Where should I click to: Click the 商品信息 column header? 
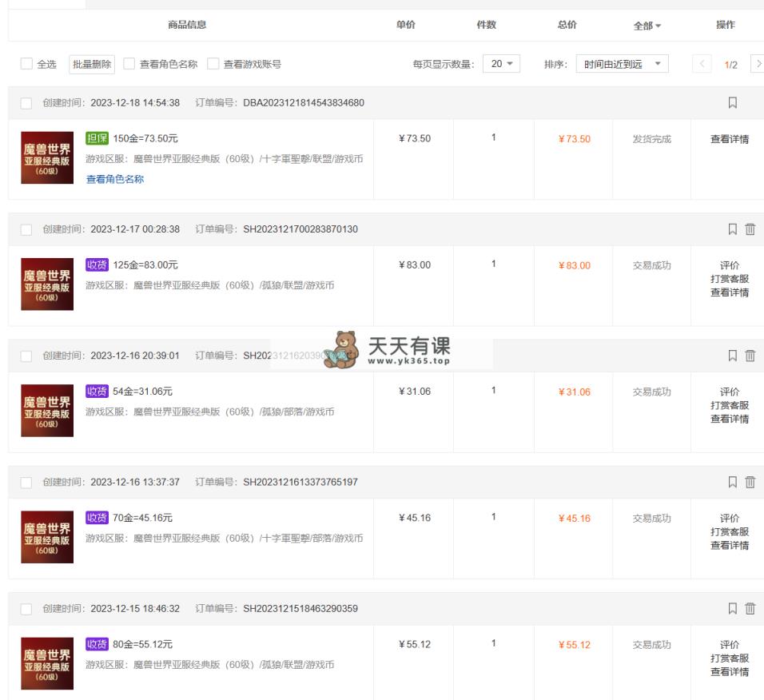point(187,25)
